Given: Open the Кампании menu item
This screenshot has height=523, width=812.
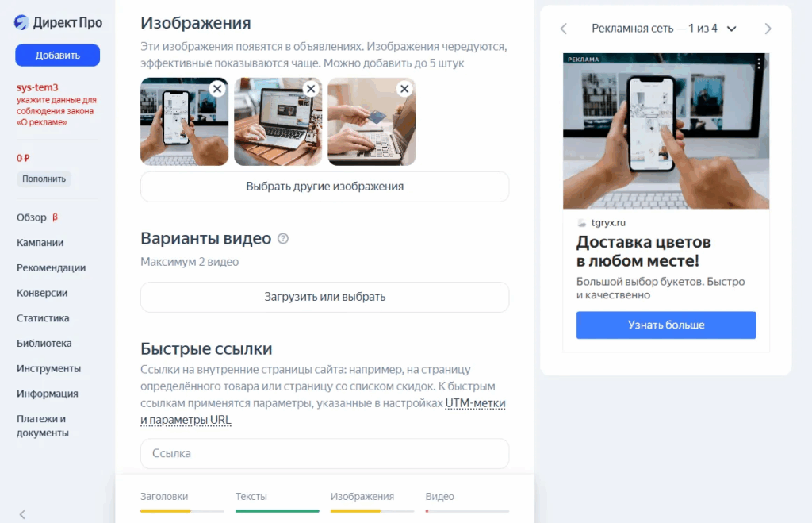Looking at the screenshot, I should point(40,243).
